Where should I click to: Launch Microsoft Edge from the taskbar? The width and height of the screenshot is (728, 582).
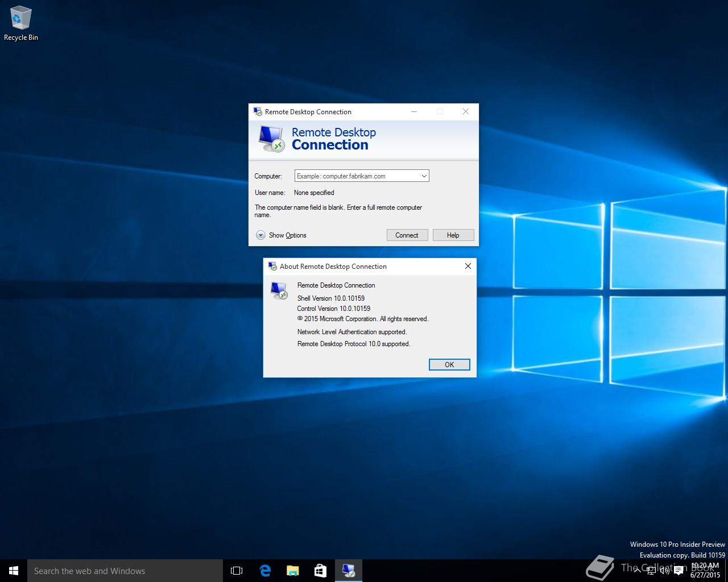pos(265,571)
